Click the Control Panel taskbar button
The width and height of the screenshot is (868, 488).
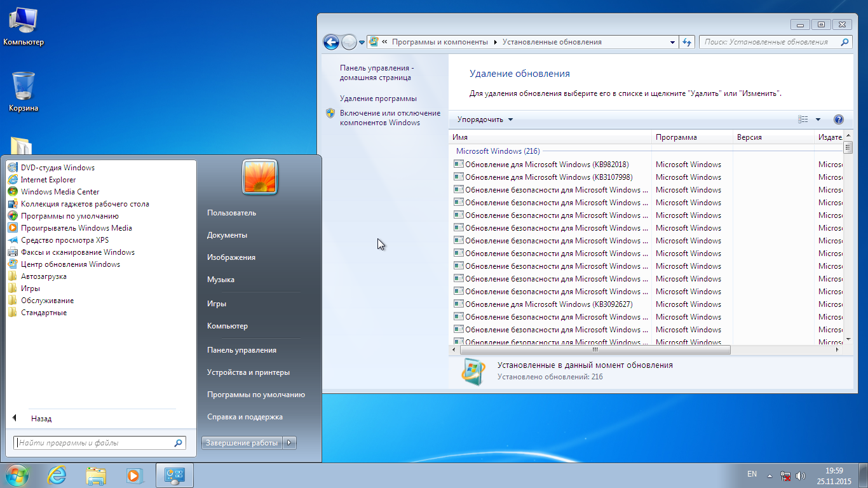(174, 475)
